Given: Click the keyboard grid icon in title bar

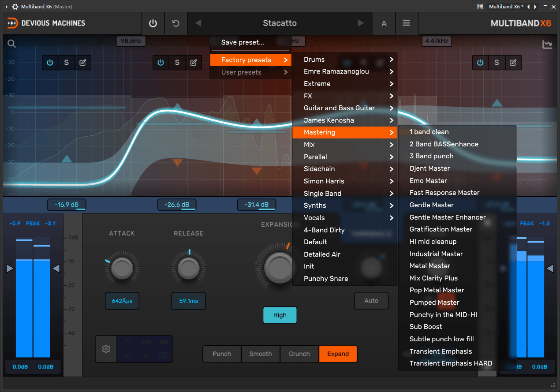Looking at the screenshot, I should pos(480,7).
